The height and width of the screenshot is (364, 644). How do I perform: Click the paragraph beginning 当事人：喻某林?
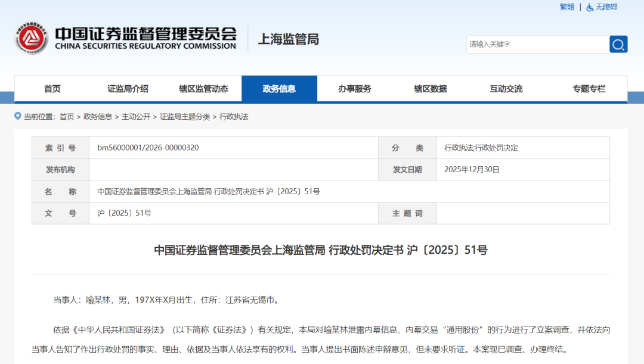pyautogui.click(x=167, y=300)
